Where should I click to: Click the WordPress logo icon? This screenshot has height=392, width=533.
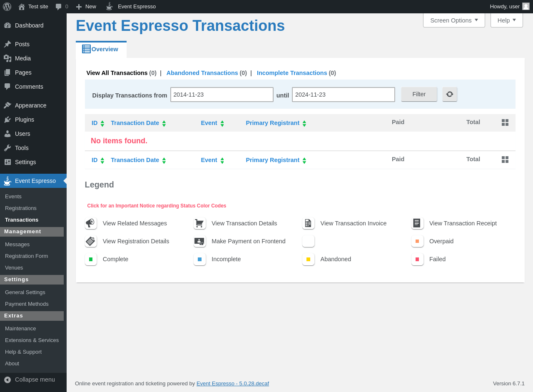pos(7,6)
